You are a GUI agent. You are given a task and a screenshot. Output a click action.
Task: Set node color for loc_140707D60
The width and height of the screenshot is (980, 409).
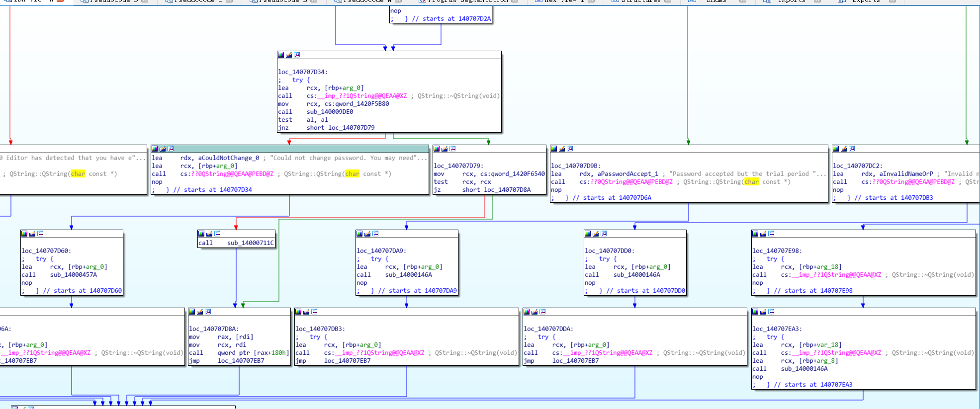(x=24, y=234)
